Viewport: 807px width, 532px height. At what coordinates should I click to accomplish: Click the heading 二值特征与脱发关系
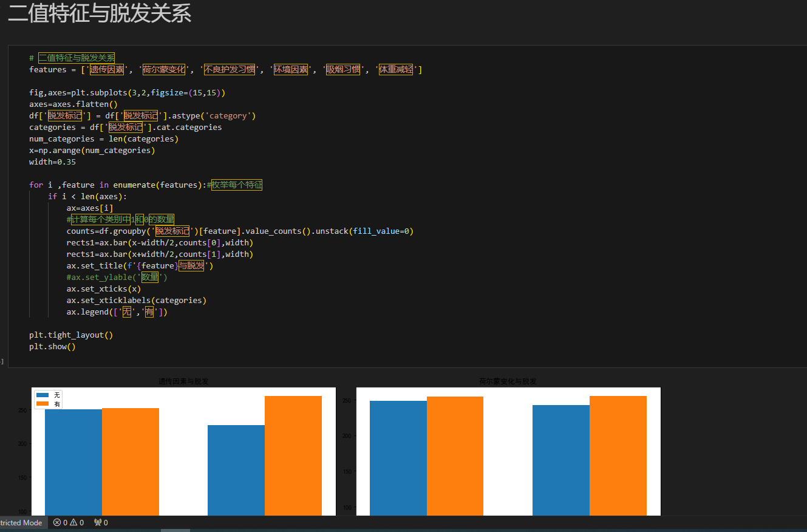[x=100, y=13]
